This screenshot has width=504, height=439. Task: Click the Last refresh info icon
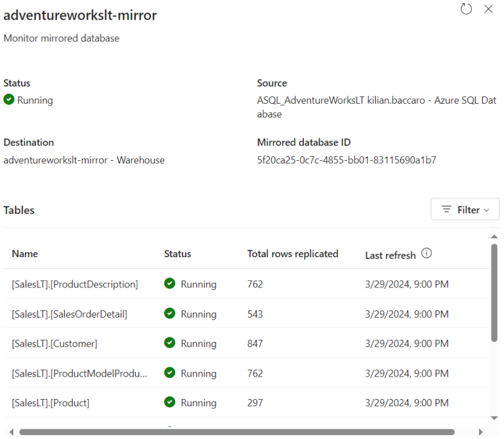click(426, 253)
